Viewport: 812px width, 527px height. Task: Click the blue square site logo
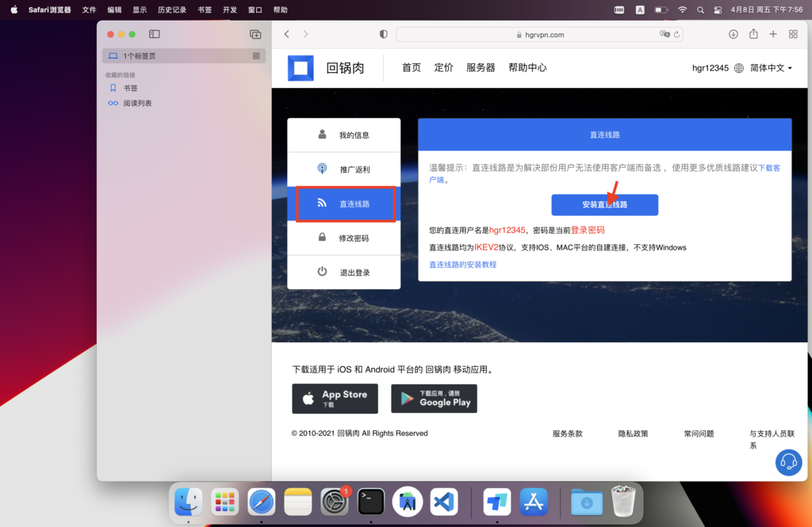[x=301, y=68]
